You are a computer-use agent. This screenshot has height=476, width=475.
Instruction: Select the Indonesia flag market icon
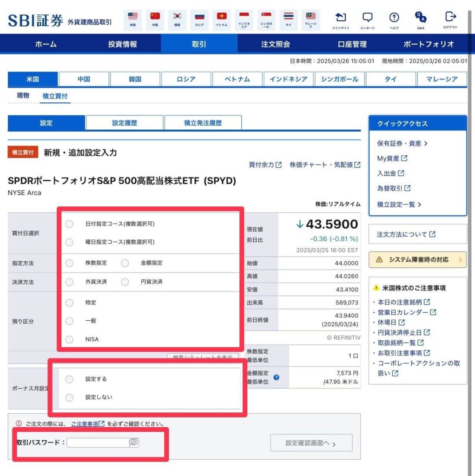click(244, 20)
